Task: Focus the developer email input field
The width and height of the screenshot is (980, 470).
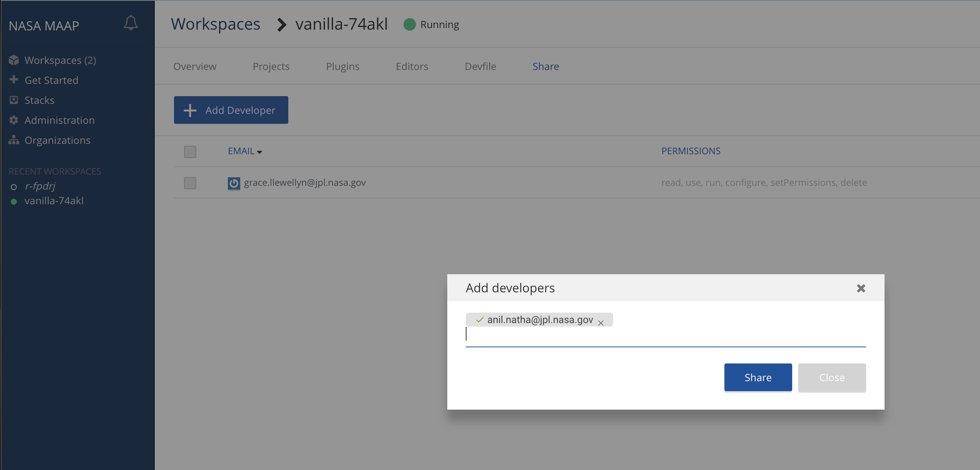Action: 666,335
